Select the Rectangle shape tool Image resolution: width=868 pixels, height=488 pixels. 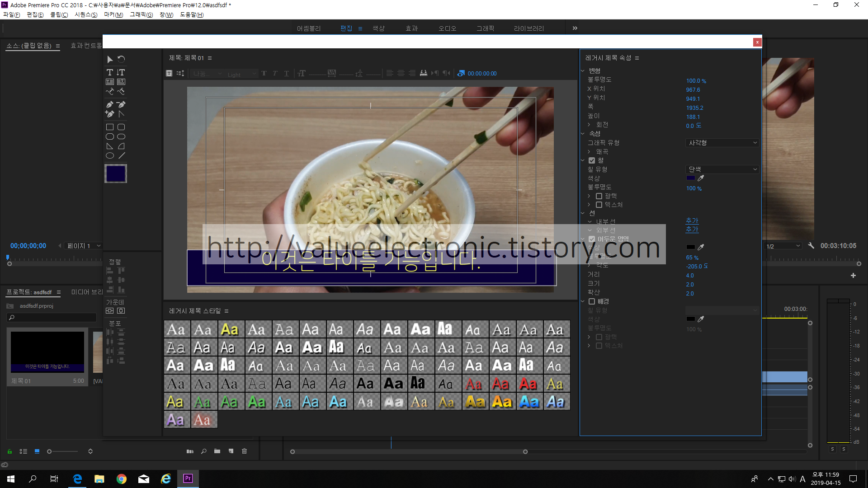point(109,127)
